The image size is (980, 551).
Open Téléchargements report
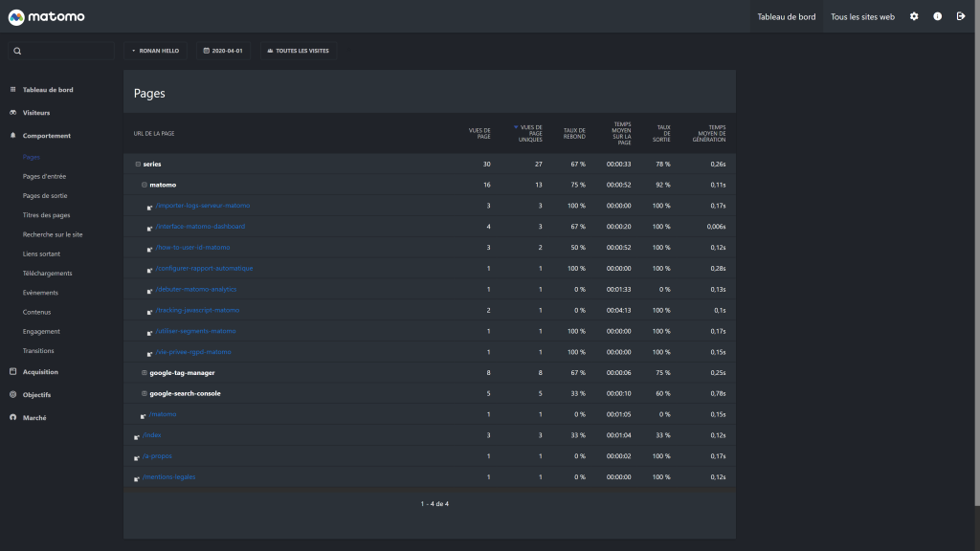pos(48,274)
